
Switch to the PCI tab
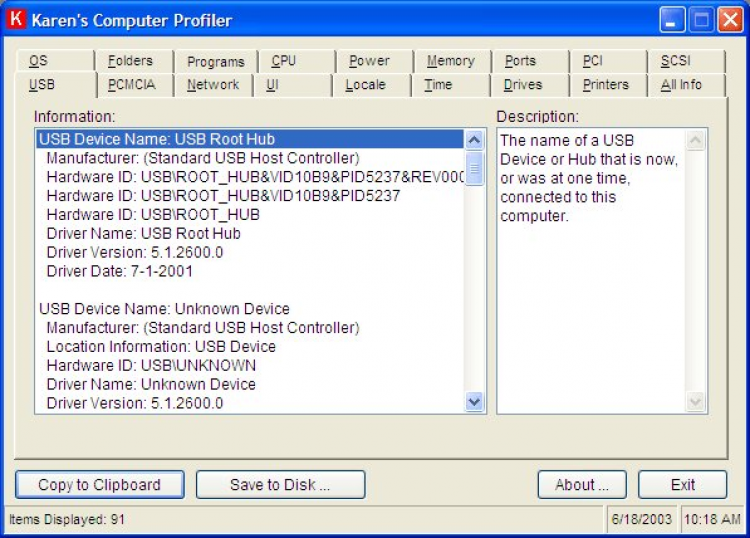pos(608,61)
